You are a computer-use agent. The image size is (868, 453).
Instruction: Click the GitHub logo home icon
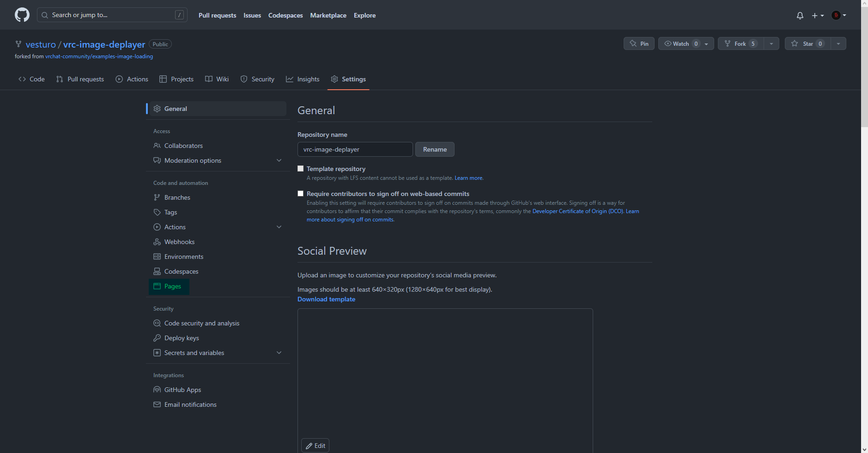tap(22, 15)
